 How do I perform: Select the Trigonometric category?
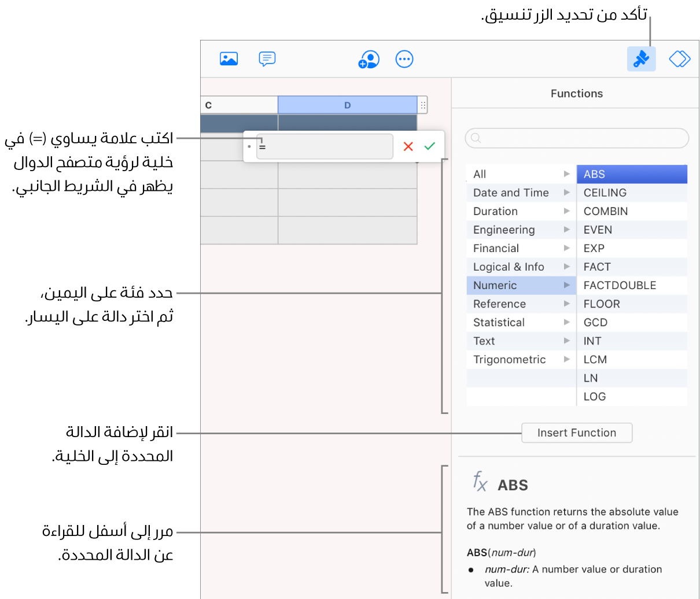click(521, 359)
